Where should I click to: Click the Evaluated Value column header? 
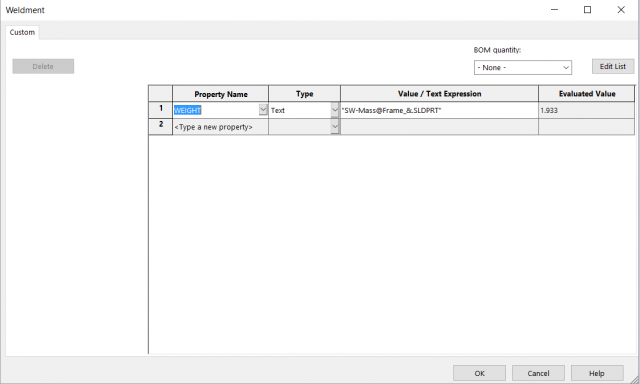[587, 94]
